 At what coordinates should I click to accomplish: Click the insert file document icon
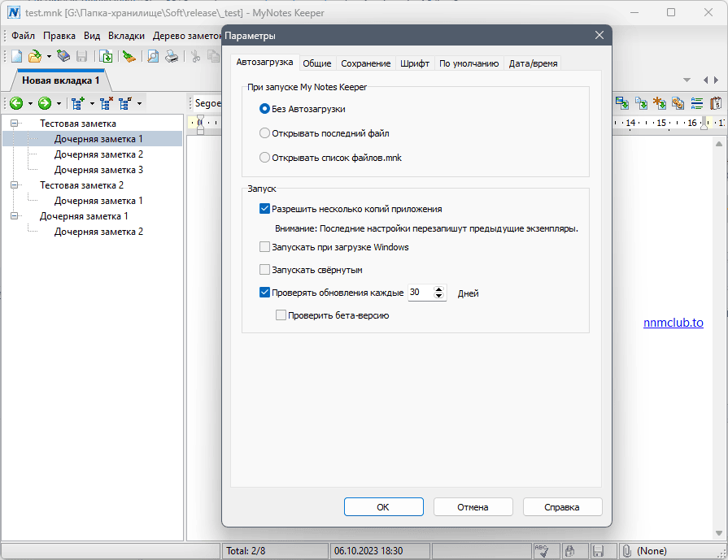pyautogui.click(x=642, y=103)
